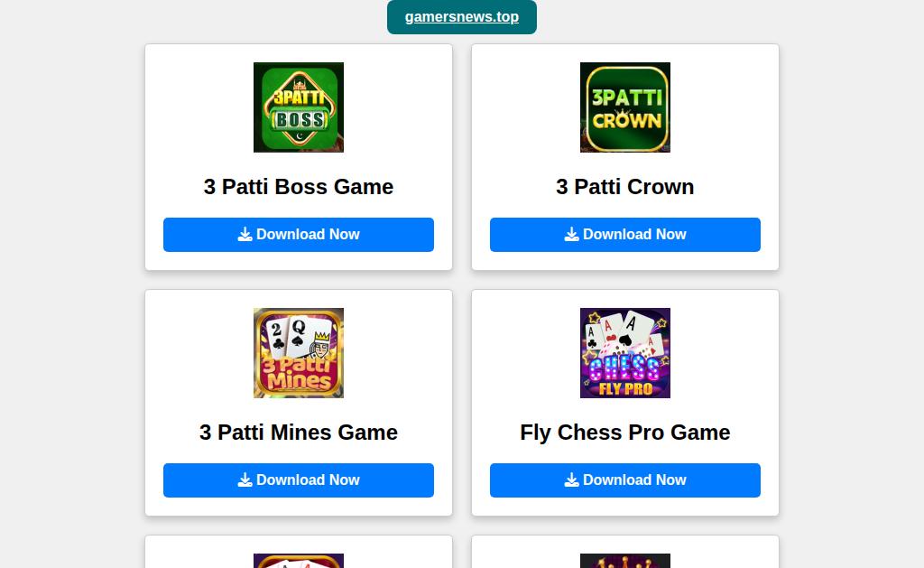This screenshot has height=568, width=924.
Task: Download the 3 Patti Crown game
Action: tap(624, 235)
